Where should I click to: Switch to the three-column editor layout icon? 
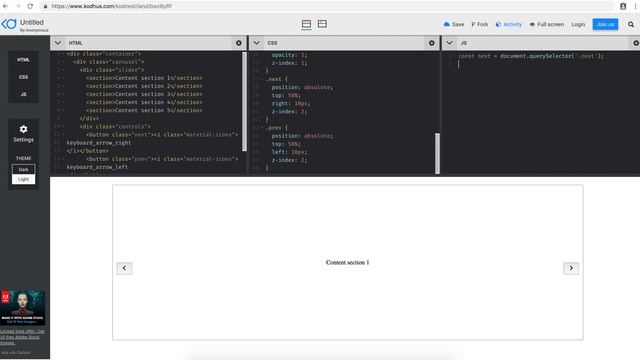point(306,24)
